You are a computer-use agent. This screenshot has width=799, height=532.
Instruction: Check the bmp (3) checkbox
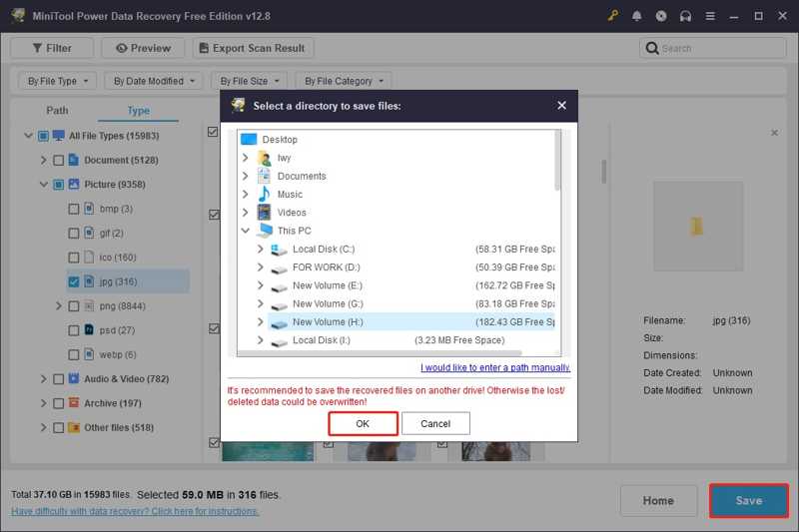[74, 209]
